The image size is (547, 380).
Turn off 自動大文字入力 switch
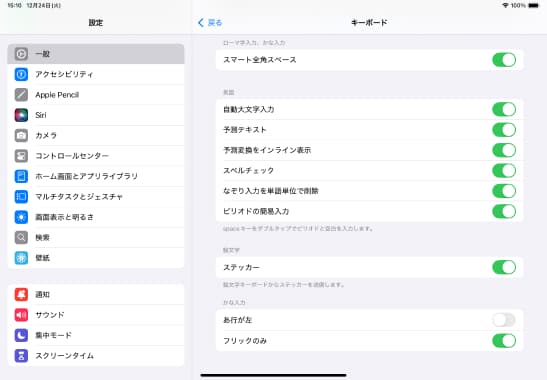click(504, 109)
